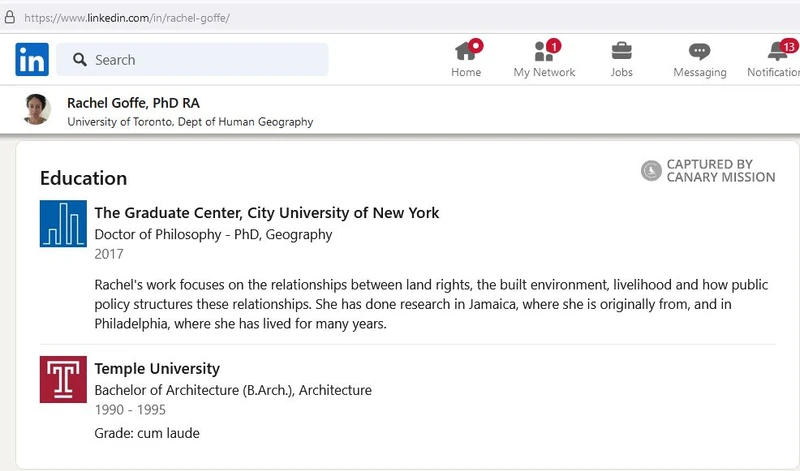The height and width of the screenshot is (471, 800).
Task: Open the Messaging speech bubble icon
Action: pos(699,51)
